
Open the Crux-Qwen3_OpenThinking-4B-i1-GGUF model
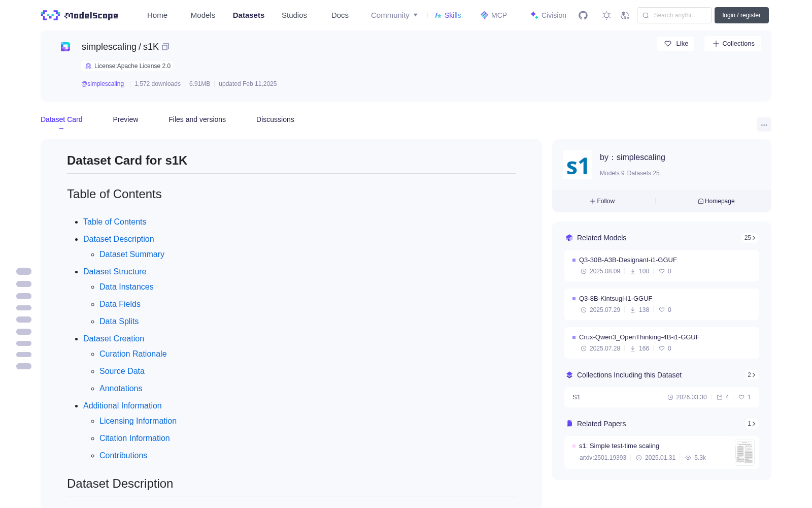(662, 342)
